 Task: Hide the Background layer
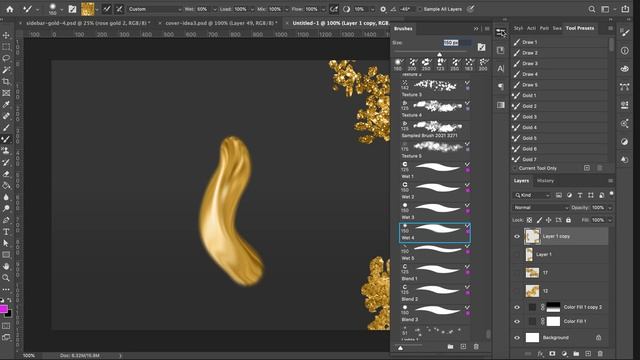(517, 338)
